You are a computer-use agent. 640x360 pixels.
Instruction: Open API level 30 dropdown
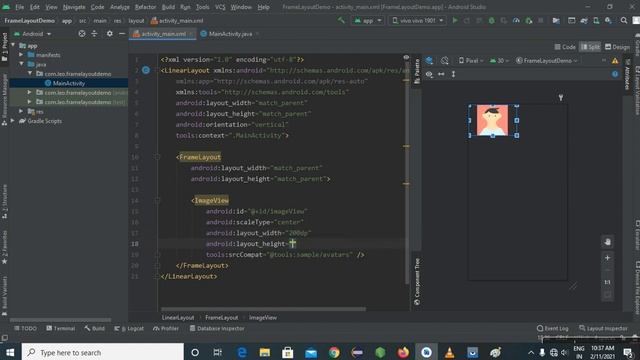point(499,61)
